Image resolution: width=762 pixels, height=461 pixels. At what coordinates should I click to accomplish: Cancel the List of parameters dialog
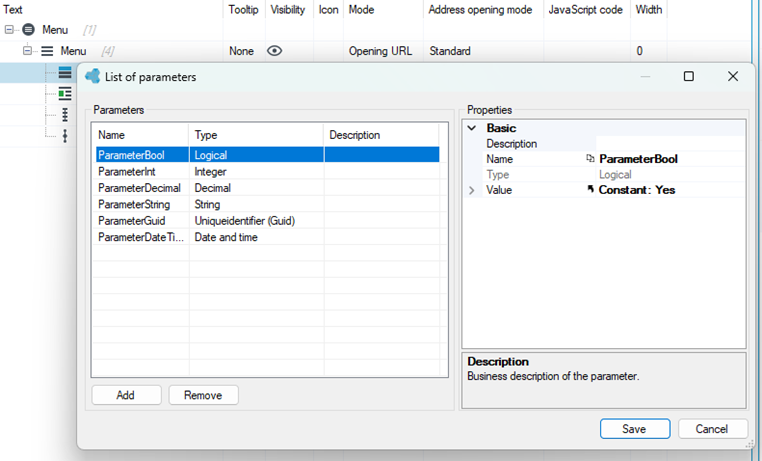(712, 428)
